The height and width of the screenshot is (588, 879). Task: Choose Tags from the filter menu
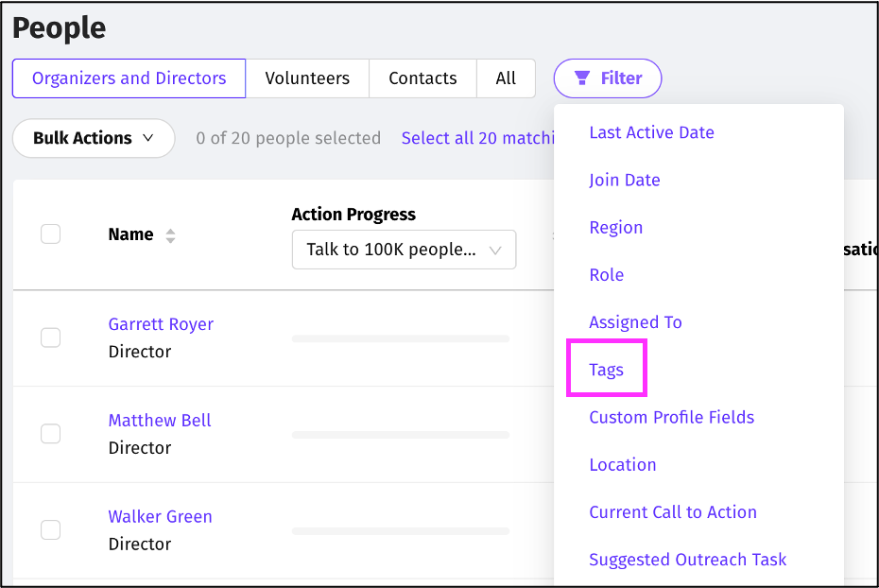[x=606, y=370]
